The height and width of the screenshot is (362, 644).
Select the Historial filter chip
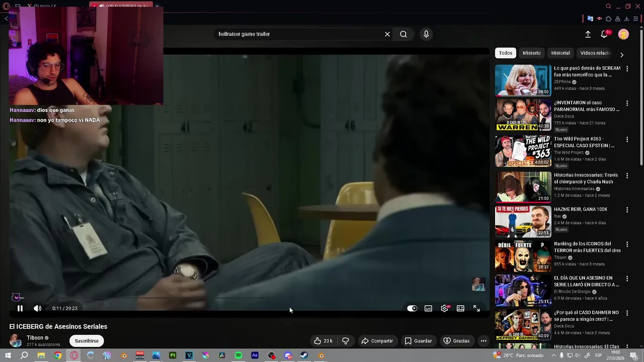point(560,53)
